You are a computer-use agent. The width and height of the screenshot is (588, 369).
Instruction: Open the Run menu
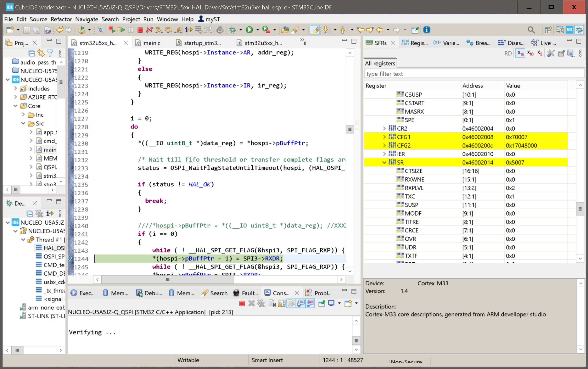[148, 19]
